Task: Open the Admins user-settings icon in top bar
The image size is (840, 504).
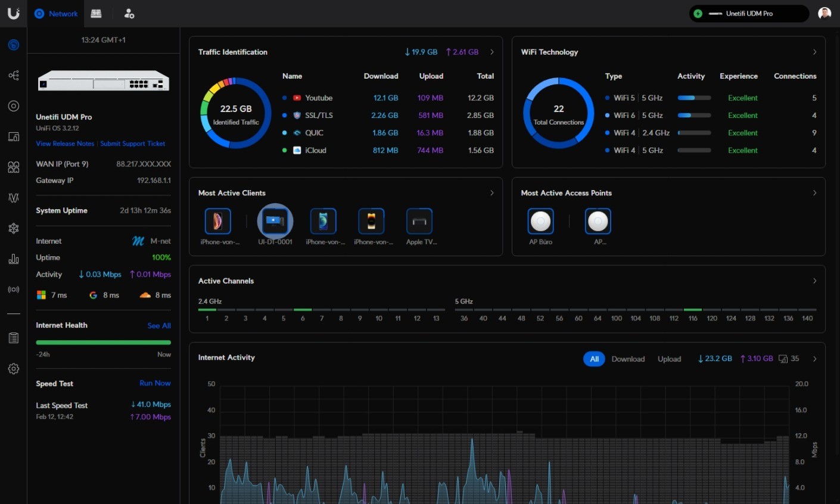Action: tap(129, 14)
